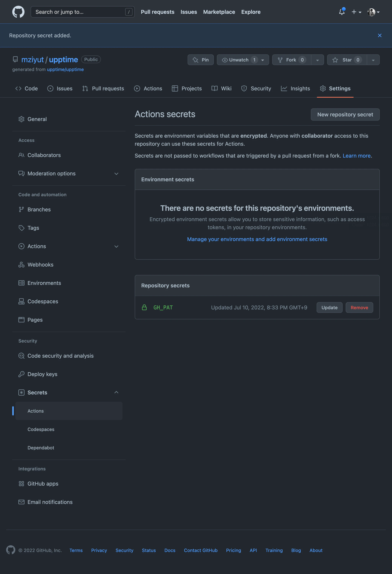
Task: Open the Contact GitHub footer link
Action: coord(201,550)
